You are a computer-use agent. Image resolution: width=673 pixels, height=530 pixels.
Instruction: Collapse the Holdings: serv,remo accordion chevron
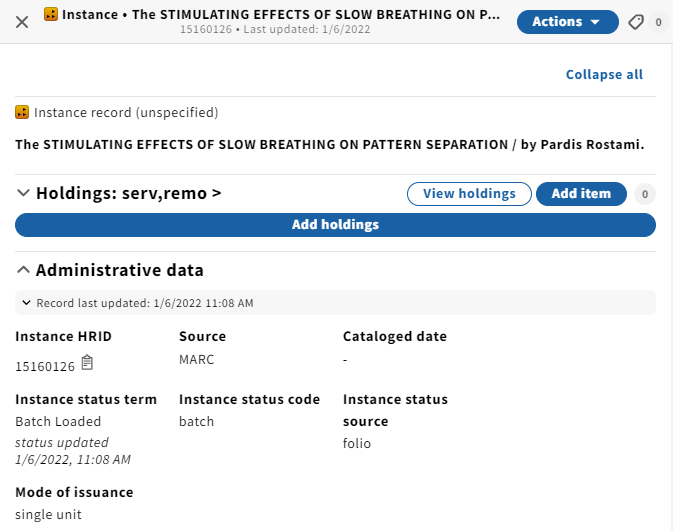(23, 193)
